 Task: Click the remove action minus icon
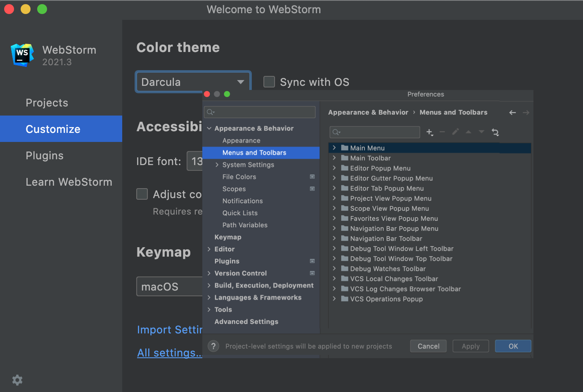(442, 132)
